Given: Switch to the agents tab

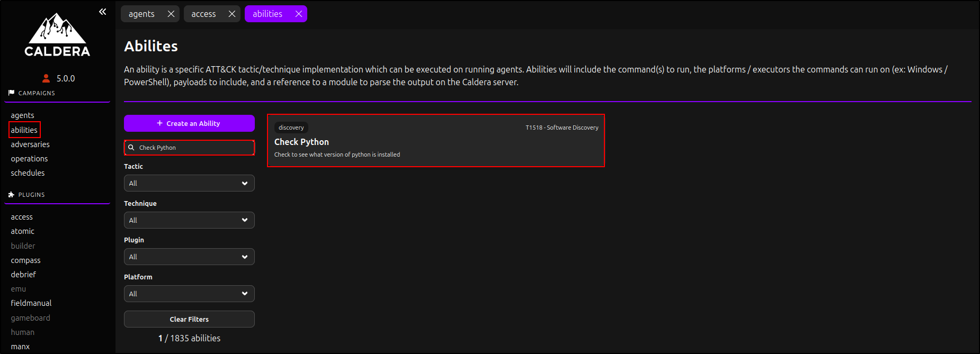Looking at the screenshot, I should pyautogui.click(x=141, y=14).
